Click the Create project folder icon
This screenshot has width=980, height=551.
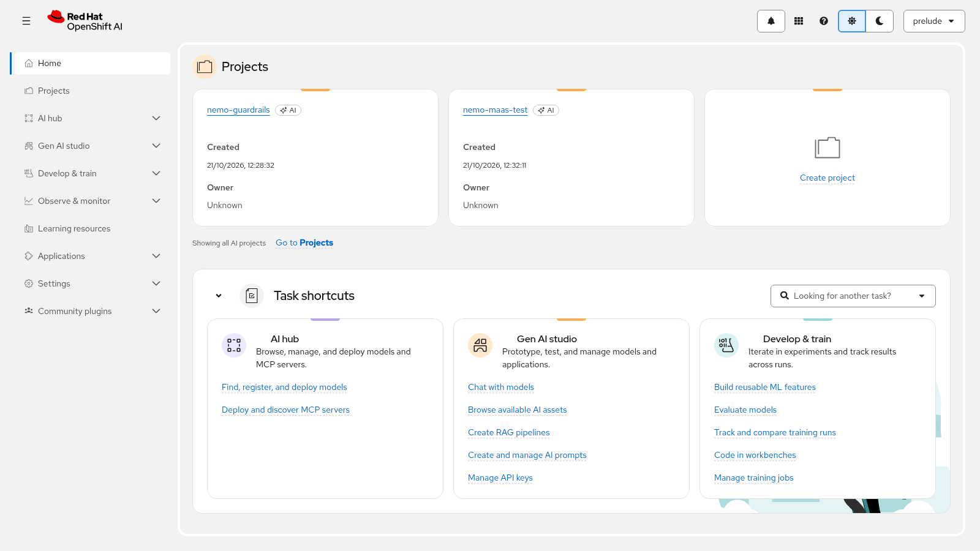click(x=827, y=148)
